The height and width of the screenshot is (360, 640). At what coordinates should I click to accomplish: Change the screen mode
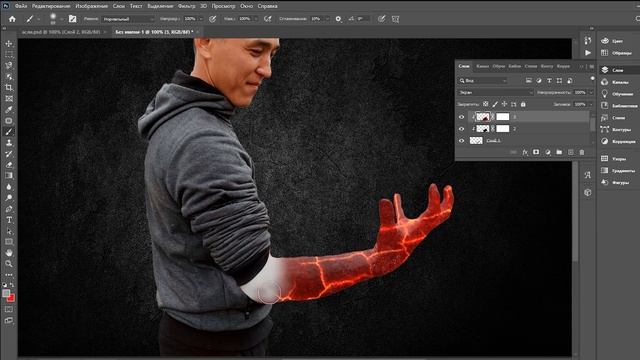click(9, 321)
